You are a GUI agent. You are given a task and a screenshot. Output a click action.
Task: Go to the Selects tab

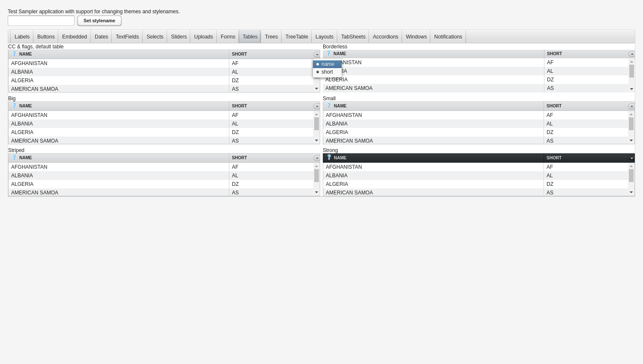click(x=155, y=37)
